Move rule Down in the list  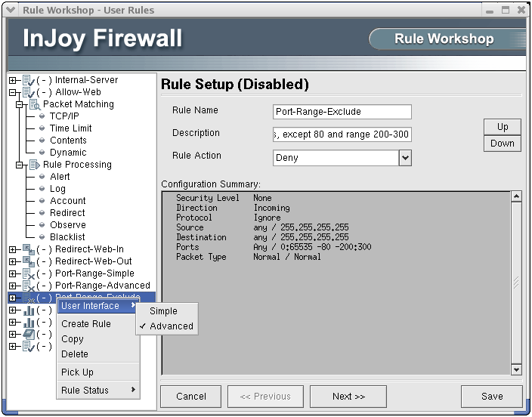(502, 144)
